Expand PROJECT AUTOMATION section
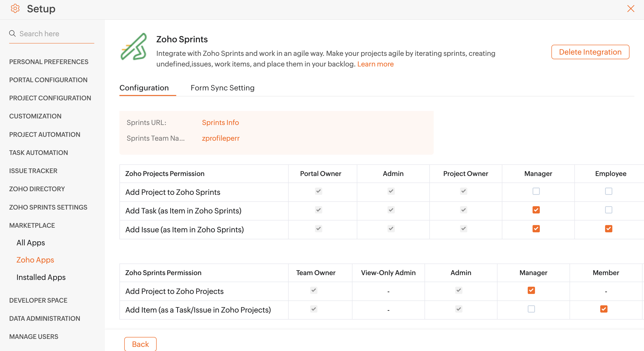 pyautogui.click(x=45, y=134)
